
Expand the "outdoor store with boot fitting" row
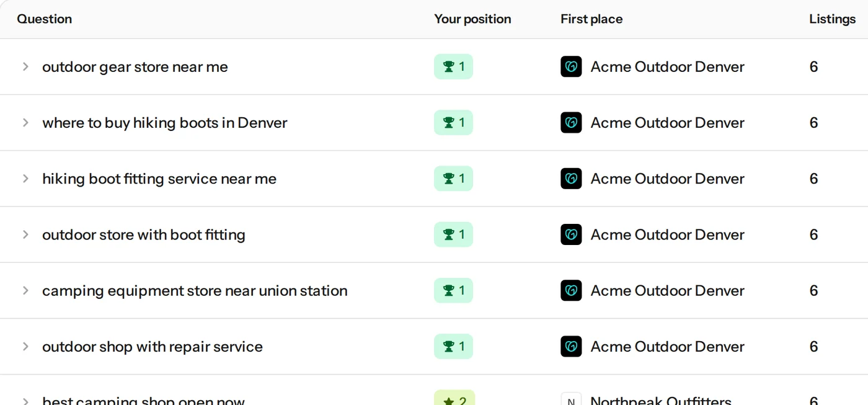(x=25, y=234)
